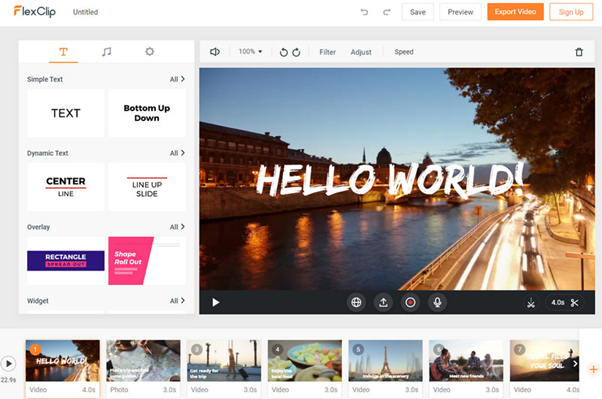This screenshot has width=602, height=399.
Task: Rotate the video counterclockwise
Action: (283, 52)
